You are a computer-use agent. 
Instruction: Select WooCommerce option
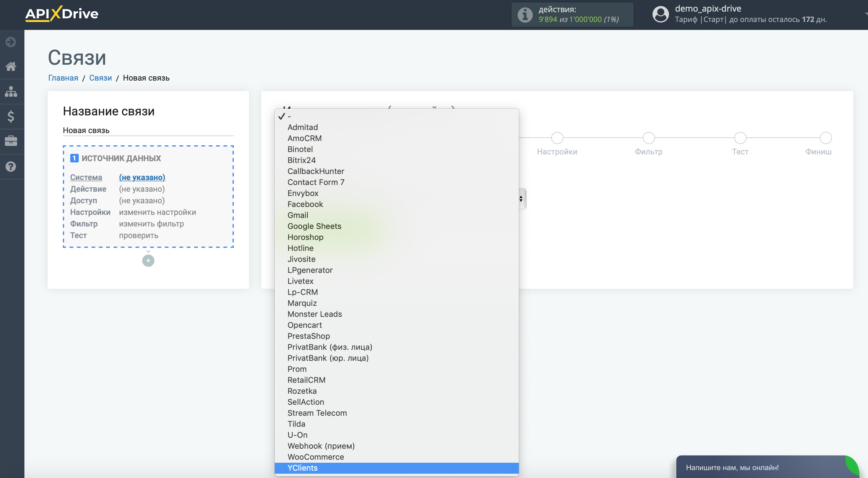coord(396,457)
